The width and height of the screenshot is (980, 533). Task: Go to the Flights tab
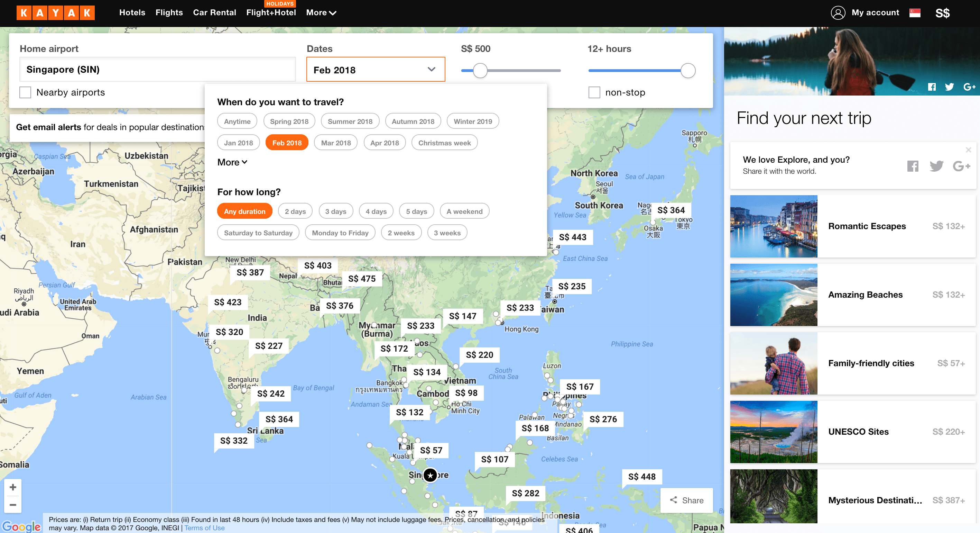(169, 12)
